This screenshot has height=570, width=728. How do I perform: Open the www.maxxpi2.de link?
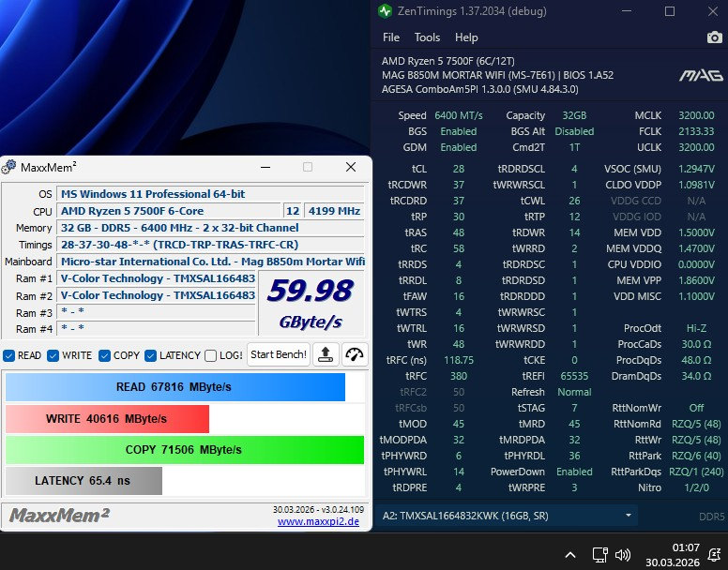(319, 521)
